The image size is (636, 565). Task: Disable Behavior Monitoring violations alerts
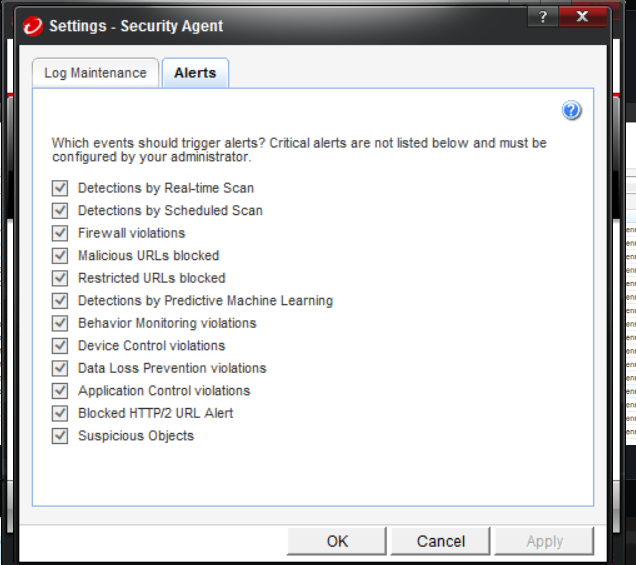coord(61,323)
